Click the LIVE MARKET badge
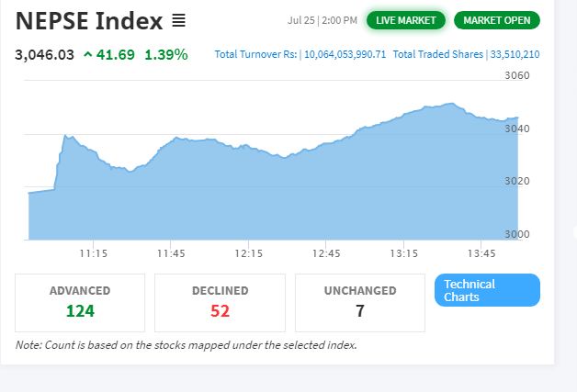The height and width of the screenshot is (392, 577). pos(405,20)
